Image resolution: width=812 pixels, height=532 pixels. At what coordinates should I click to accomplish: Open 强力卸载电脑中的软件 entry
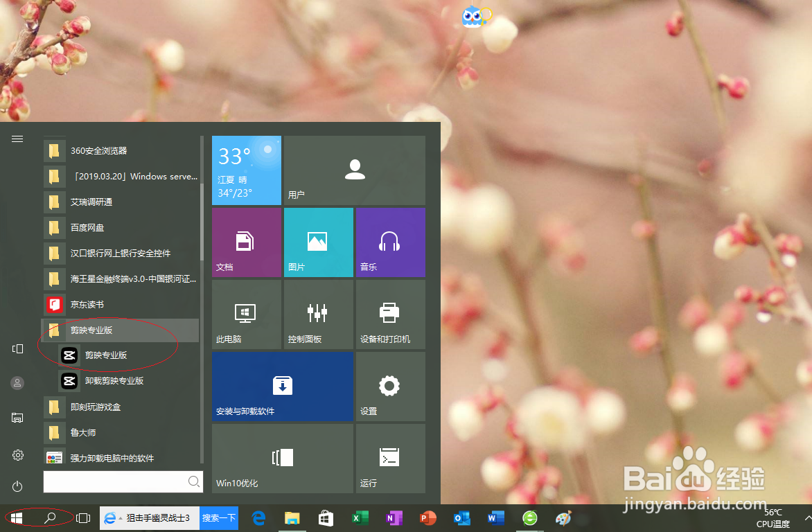coord(121,459)
